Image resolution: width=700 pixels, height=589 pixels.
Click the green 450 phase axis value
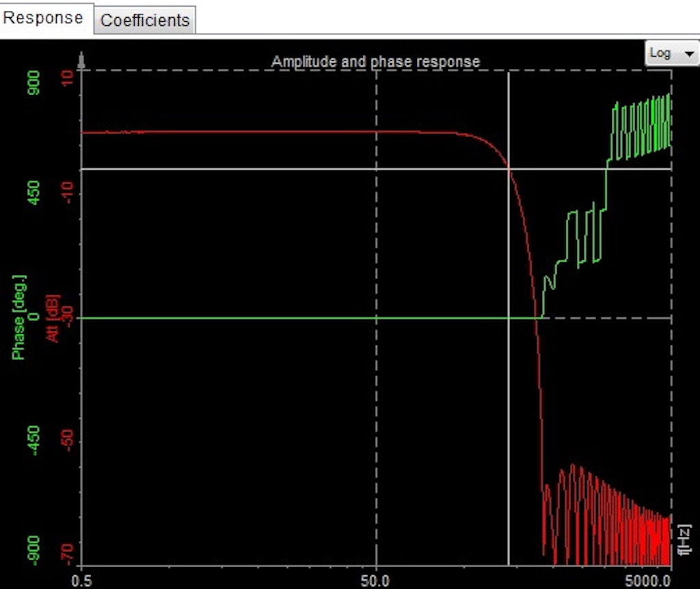click(x=34, y=193)
